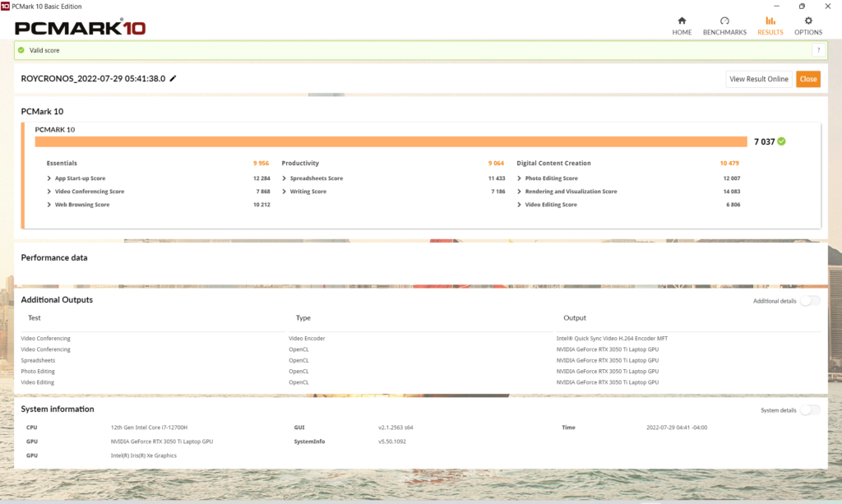Select Video Editing value 6 806
The height and width of the screenshot is (504, 842).
(733, 205)
